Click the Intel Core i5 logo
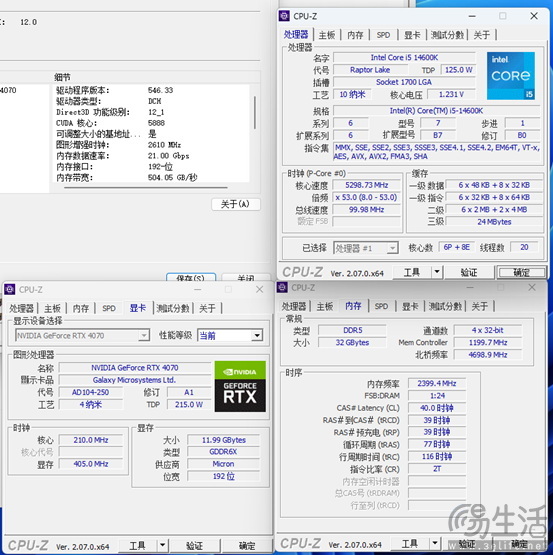Image resolution: width=553 pixels, height=555 pixels. pyautogui.click(x=511, y=75)
